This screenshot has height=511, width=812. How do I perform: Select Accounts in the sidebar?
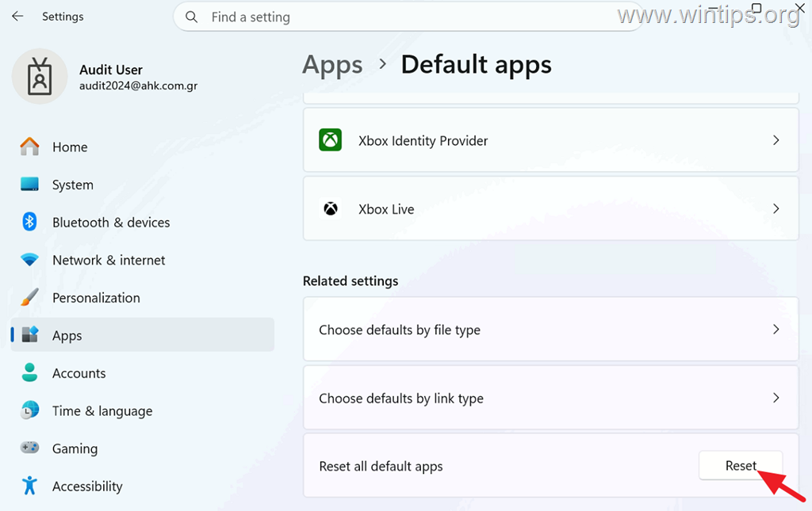[x=143, y=373]
